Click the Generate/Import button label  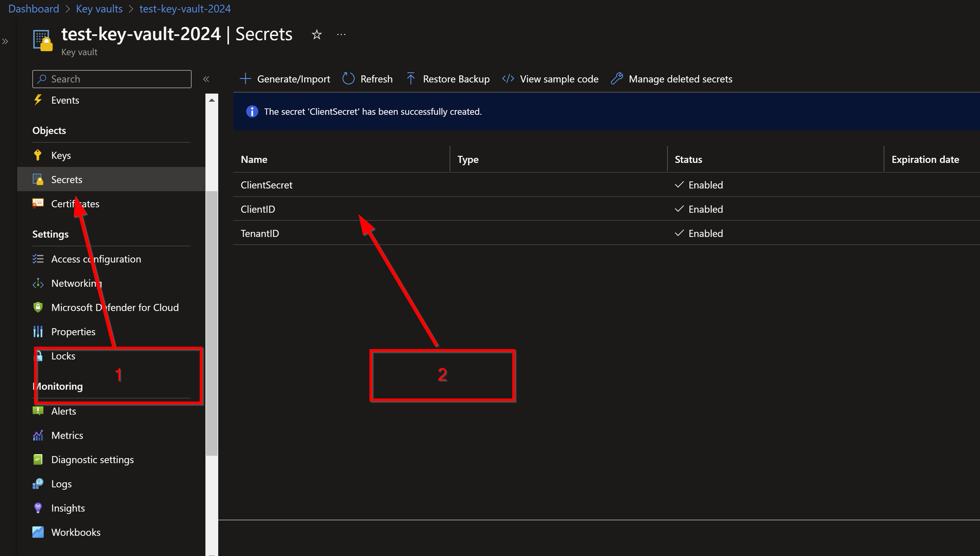coord(293,79)
